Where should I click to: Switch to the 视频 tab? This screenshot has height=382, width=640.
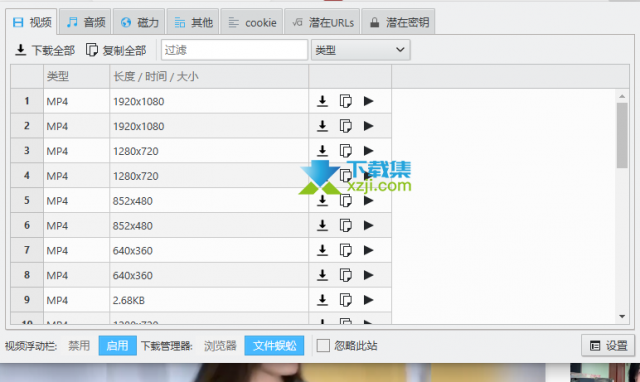[31, 22]
